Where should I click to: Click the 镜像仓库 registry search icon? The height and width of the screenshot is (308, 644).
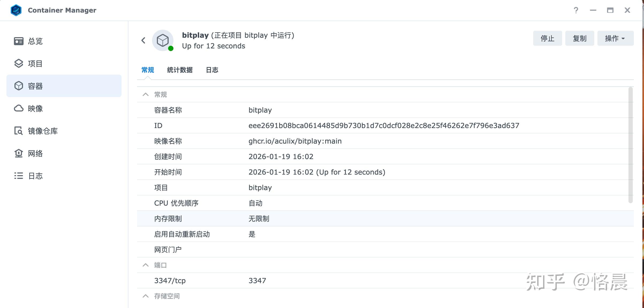19,131
